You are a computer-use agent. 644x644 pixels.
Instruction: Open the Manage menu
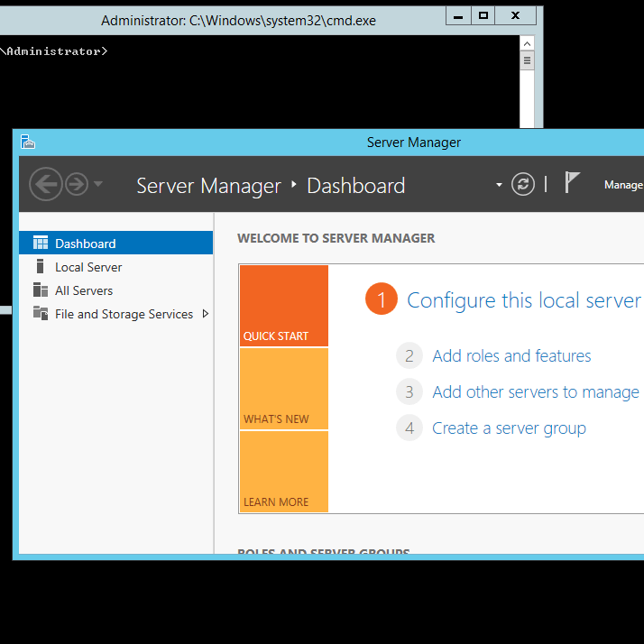click(623, 185)
